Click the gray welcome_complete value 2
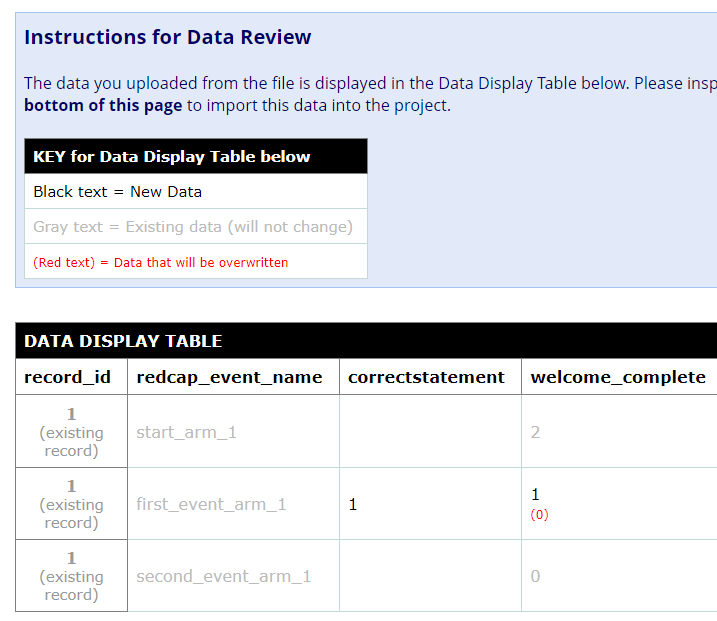Screen dimensions: 717x621 pyautogui.click(x=536, y=432)
